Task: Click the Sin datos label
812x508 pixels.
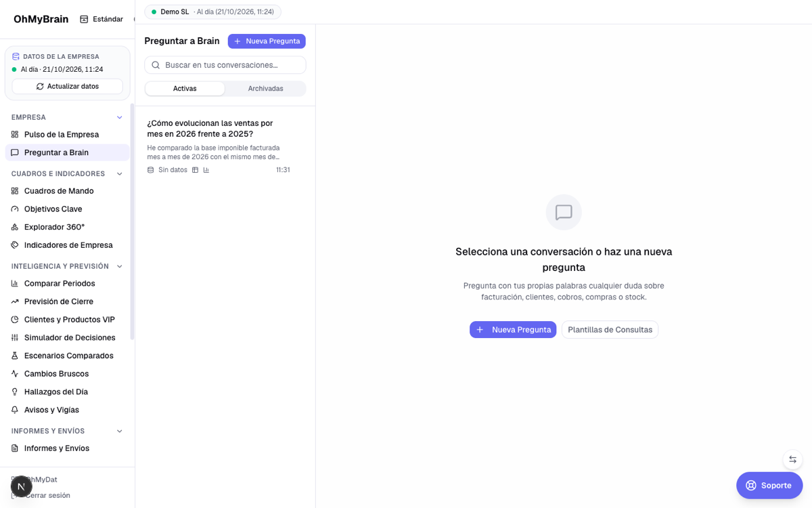Action: click(x=173, y=170)
